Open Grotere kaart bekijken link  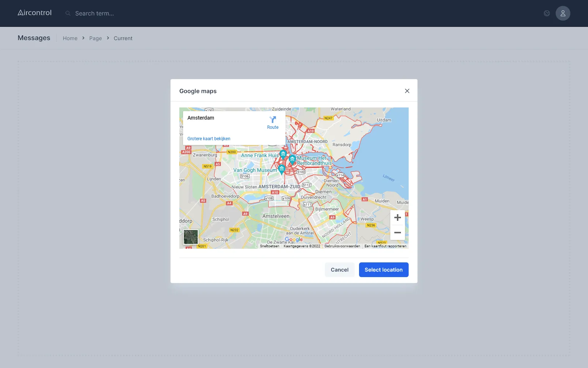209,139
